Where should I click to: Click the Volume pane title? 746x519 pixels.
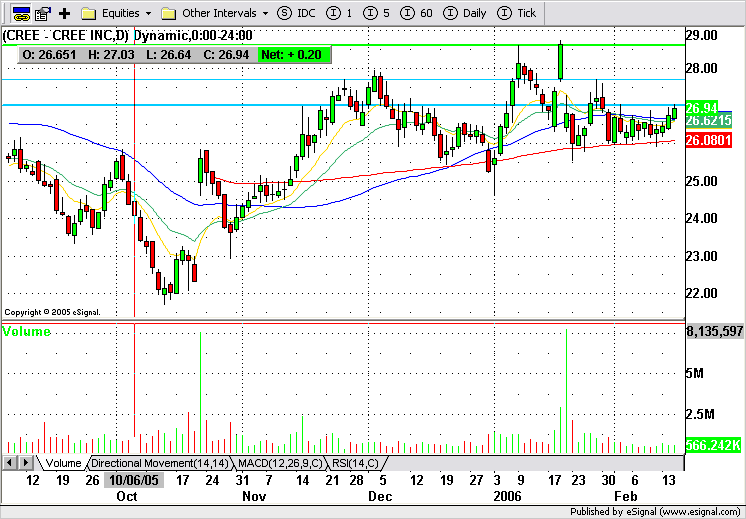27,332
